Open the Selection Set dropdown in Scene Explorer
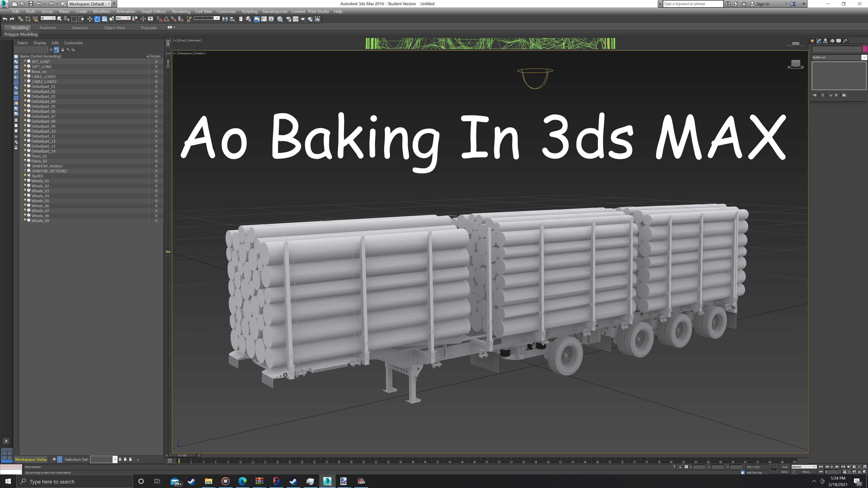Image resolution: width=868 pixels, height=488 pixels. coord(115,459)
